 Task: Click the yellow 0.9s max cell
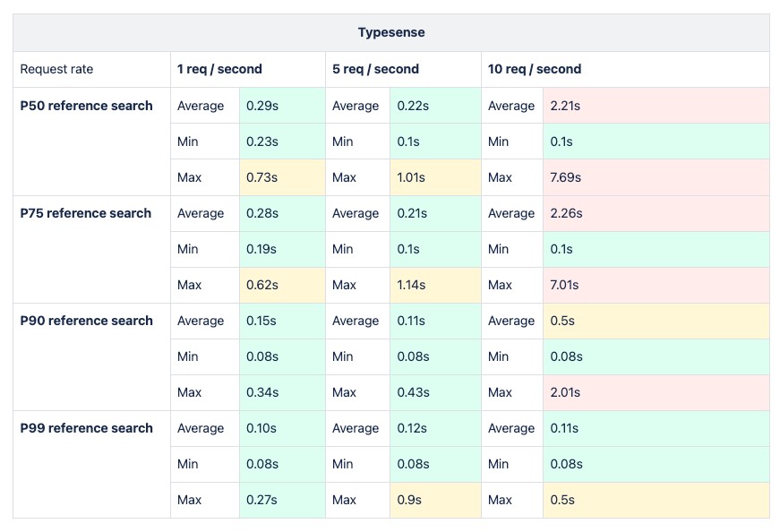(435, 500)
